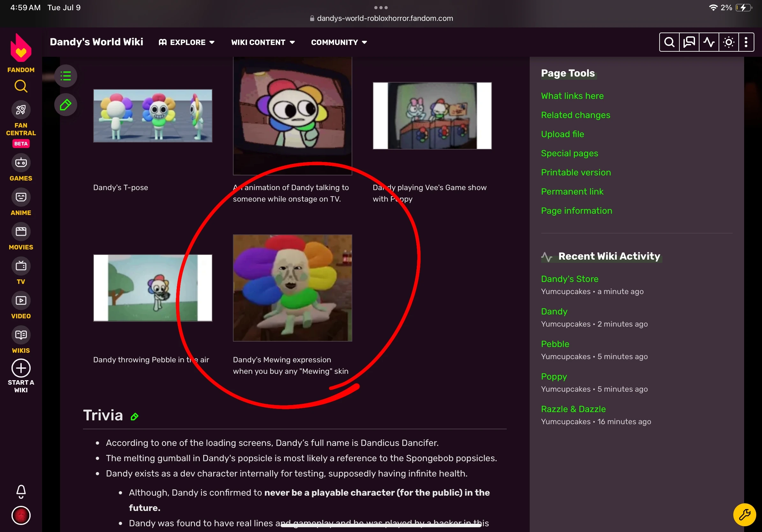
Task: Edit the Trivia section pencil icon
Action: [x=134, y=417]
